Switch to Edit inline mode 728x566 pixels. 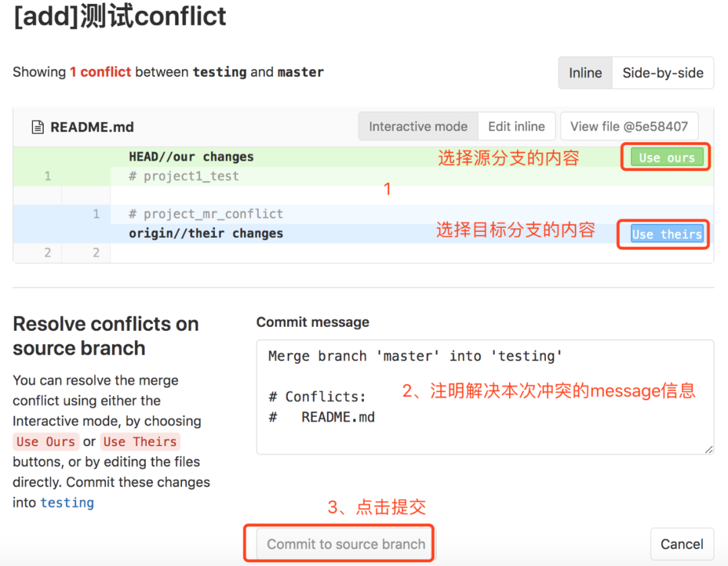[x=517, y=126]
